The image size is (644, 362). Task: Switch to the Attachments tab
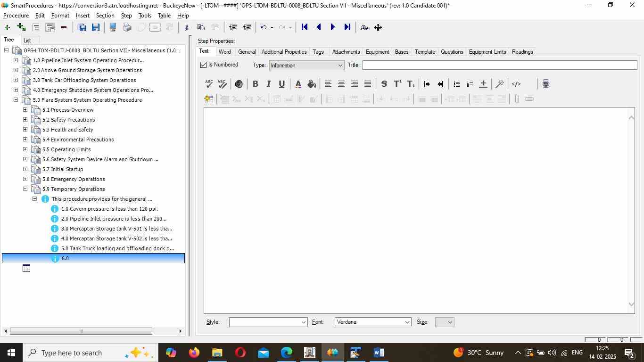click(346, 52)
